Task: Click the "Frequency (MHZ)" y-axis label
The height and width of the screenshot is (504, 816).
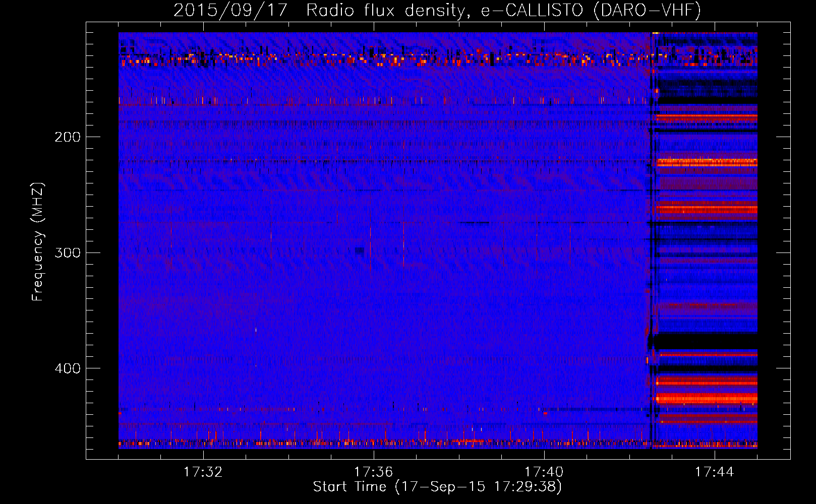Action: click(38, 242)
